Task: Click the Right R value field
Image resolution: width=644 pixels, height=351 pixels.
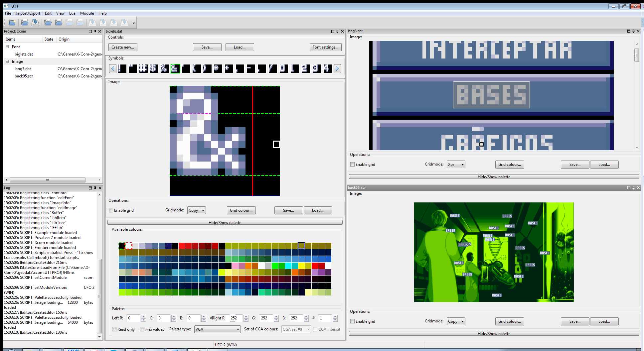Action: pyautogui.click(x=236, y=318)
